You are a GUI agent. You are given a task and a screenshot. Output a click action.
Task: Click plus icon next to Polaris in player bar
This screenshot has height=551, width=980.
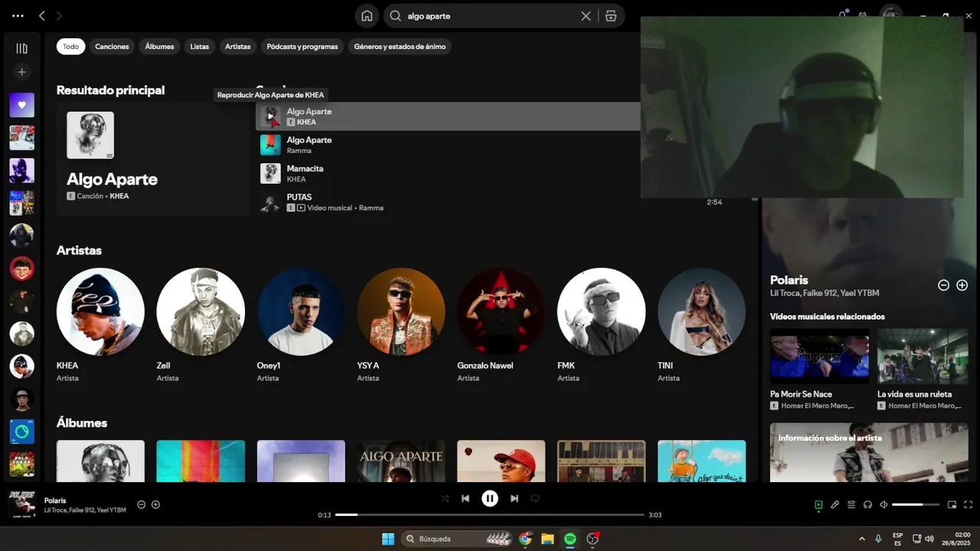point(155,504)
